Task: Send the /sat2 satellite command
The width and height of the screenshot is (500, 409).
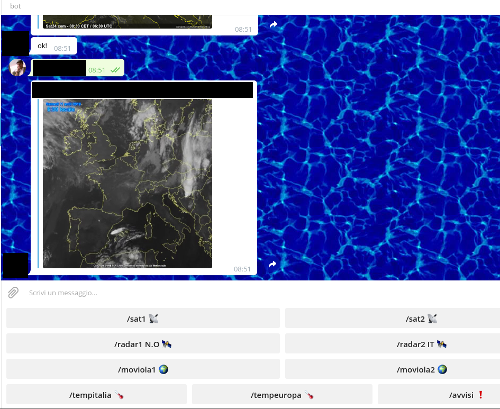Action: click(x=392, y=319)
